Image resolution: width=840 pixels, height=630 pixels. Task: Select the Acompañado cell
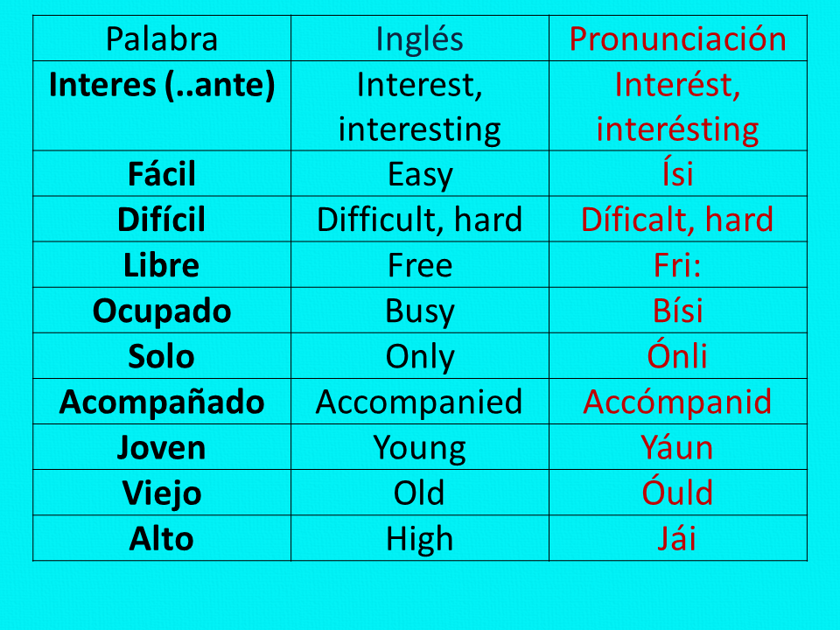(x=162, y=402)
